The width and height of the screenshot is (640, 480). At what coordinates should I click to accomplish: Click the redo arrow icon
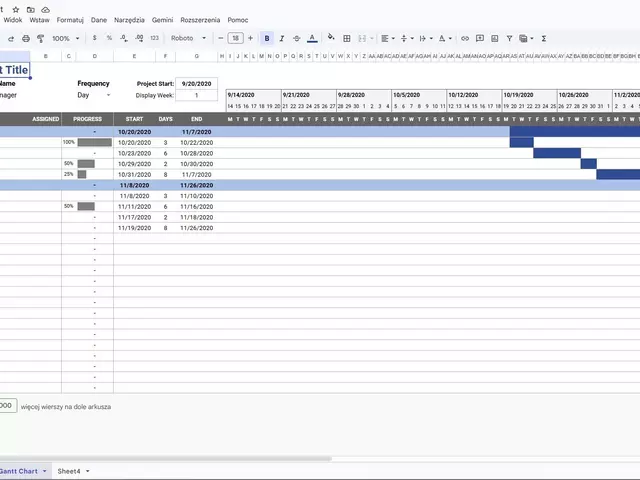click(x=11, y=38)
